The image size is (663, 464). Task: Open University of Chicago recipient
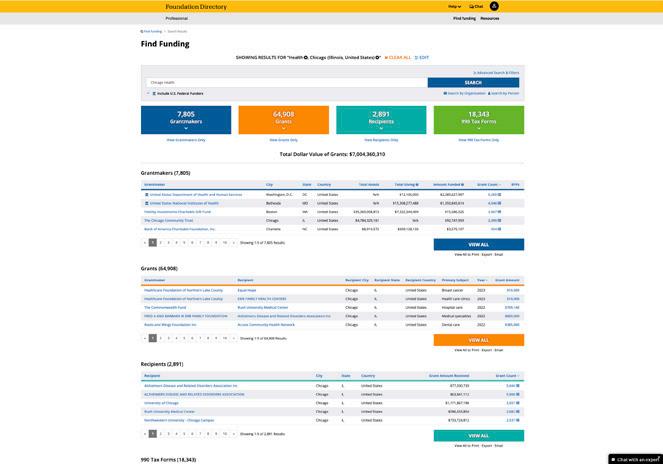coord(161,403)
